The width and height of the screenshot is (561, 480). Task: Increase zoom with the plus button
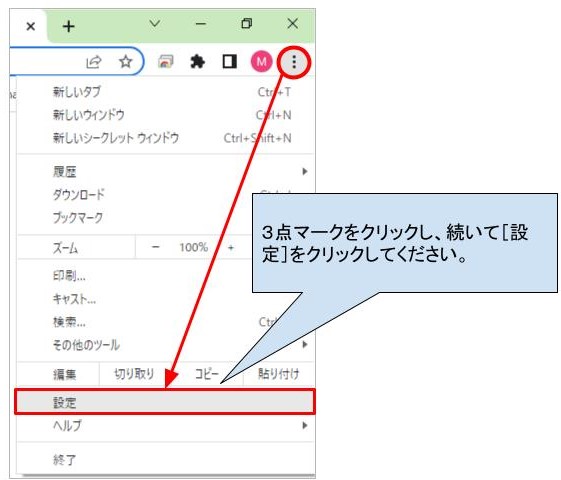coord(231,247)
